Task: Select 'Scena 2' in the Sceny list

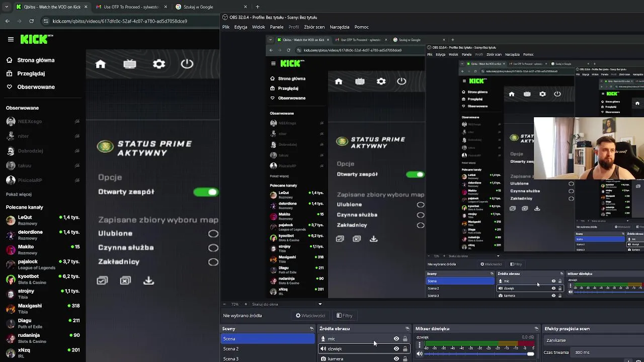Action: click(x=268, y=349)
